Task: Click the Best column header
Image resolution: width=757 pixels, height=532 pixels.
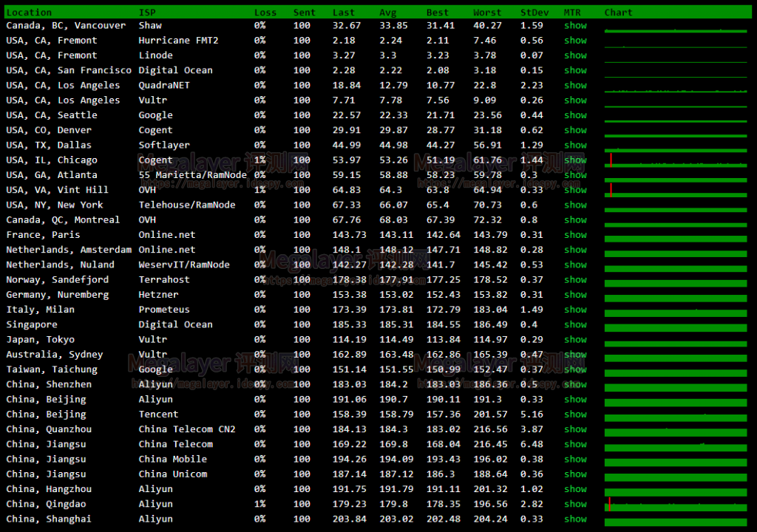Action: [x=438, y=13]
